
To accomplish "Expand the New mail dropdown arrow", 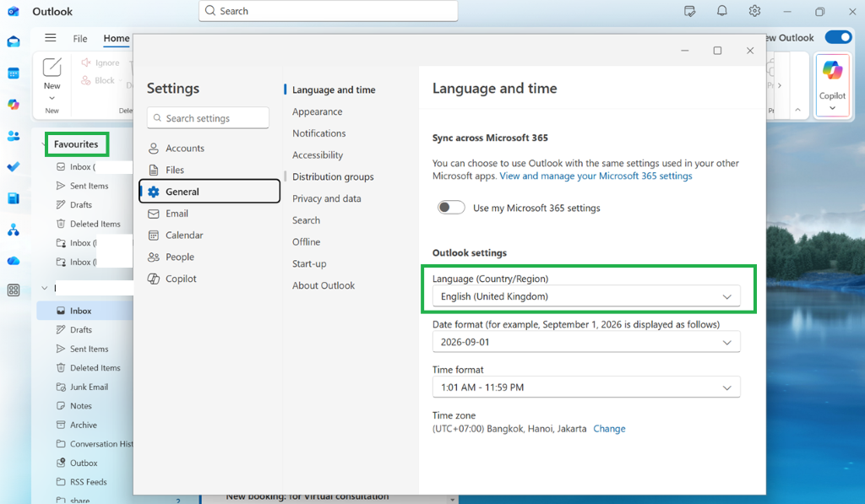I will [52, 98].
